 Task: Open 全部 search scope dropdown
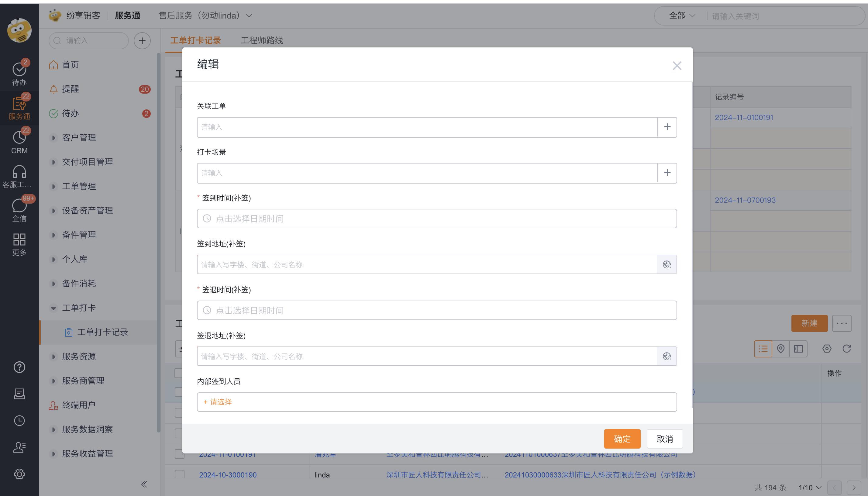point(682,16)
